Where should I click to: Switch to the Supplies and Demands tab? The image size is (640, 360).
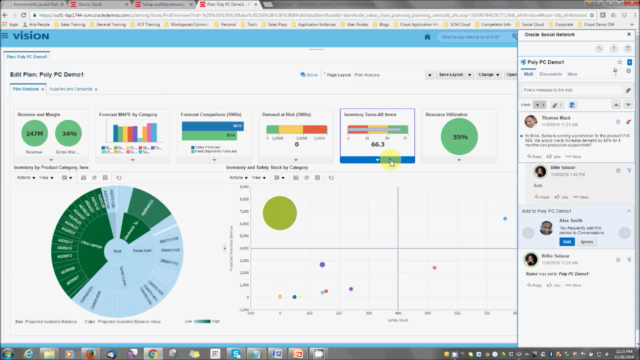pyautogui.click(x=71, y=89)
